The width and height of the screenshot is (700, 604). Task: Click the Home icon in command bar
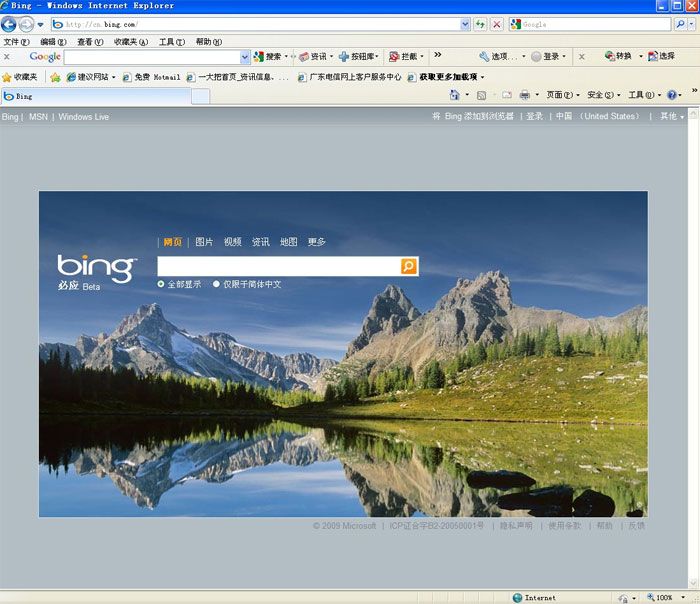coord(454,95)
